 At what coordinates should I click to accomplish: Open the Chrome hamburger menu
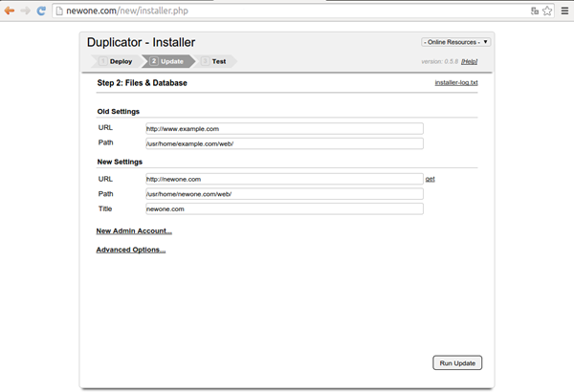coord(563,11)
